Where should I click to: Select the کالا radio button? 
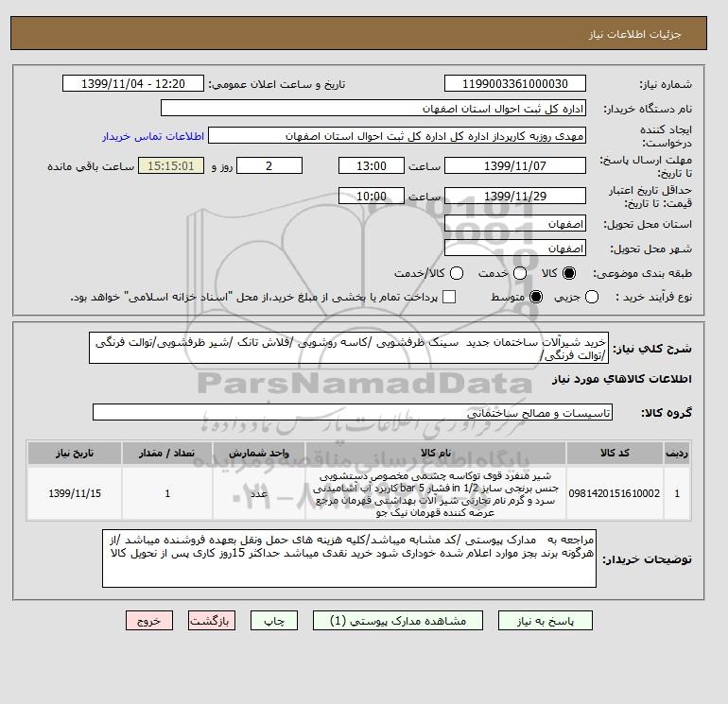[x=569, y=273]
